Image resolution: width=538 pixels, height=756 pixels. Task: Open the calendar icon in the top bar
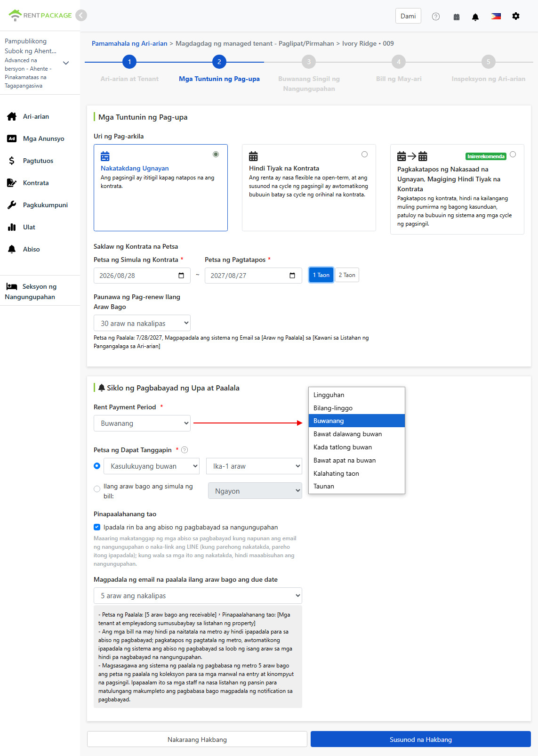pos(457,16)
